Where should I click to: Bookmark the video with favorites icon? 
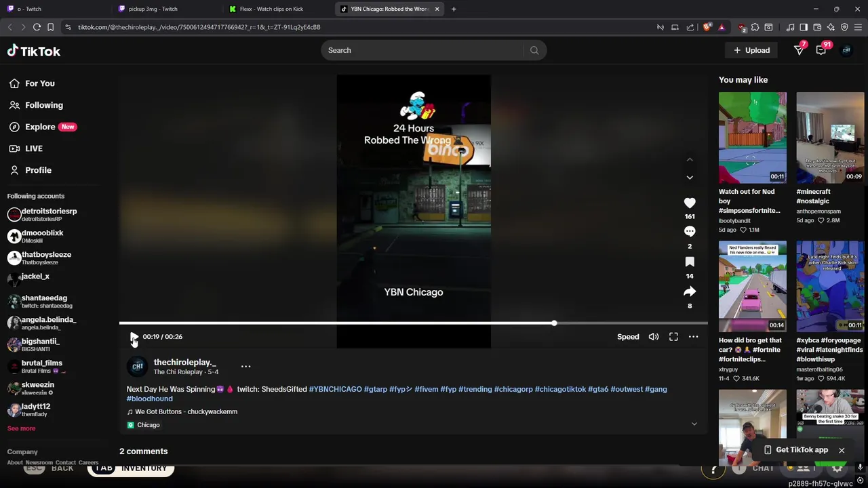point(690,262)
